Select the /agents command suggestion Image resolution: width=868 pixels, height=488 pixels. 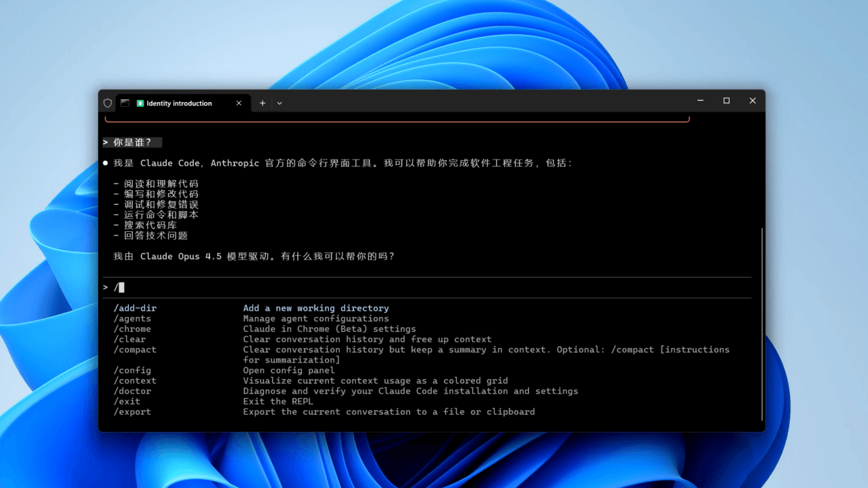(132, 318)
